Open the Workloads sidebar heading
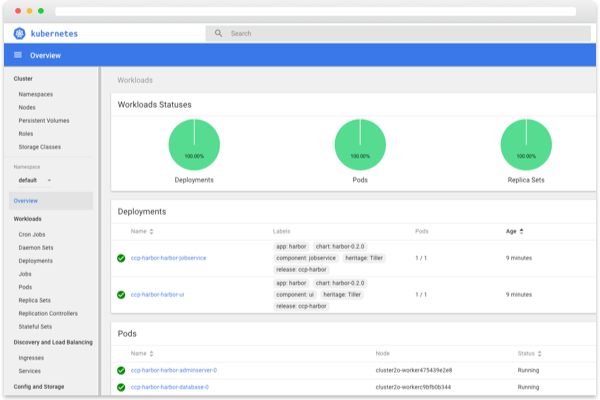Image resolution: width=600 pixels, height=400 pixels. tap(27, 219)
